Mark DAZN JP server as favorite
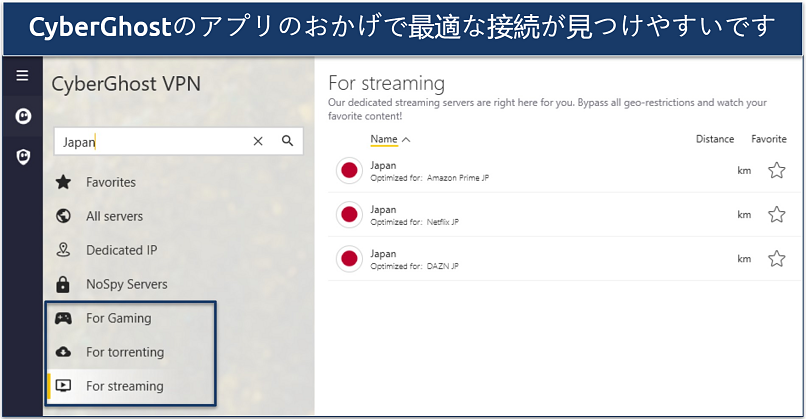The width and height of the screenshot is (806, 419). 776,259
